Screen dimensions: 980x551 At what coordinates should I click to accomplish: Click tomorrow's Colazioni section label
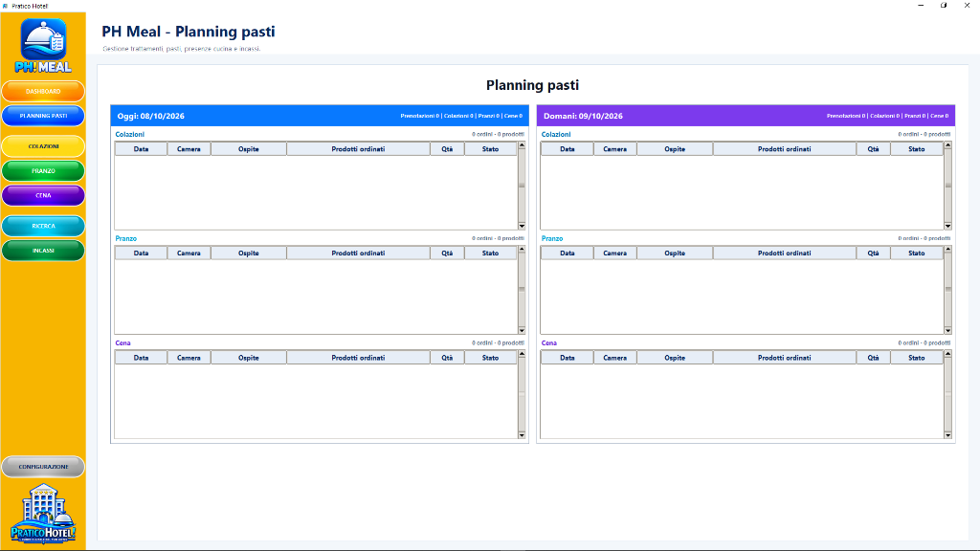pos(556,134)
